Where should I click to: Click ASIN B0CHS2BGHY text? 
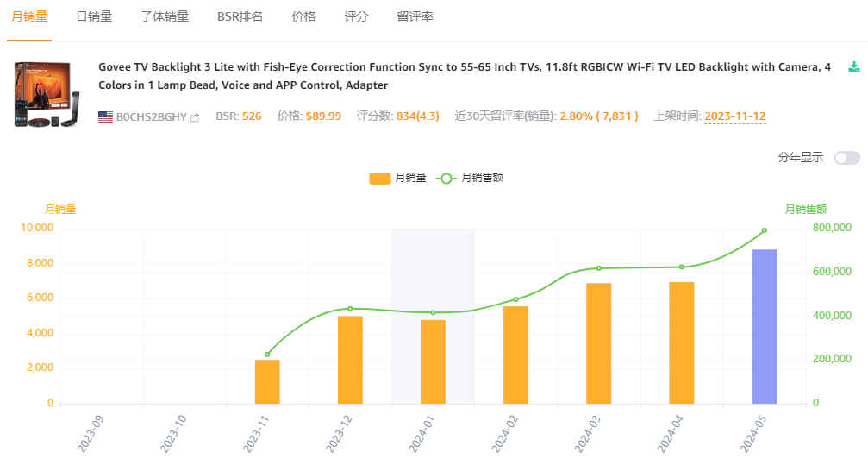point(151,117)
